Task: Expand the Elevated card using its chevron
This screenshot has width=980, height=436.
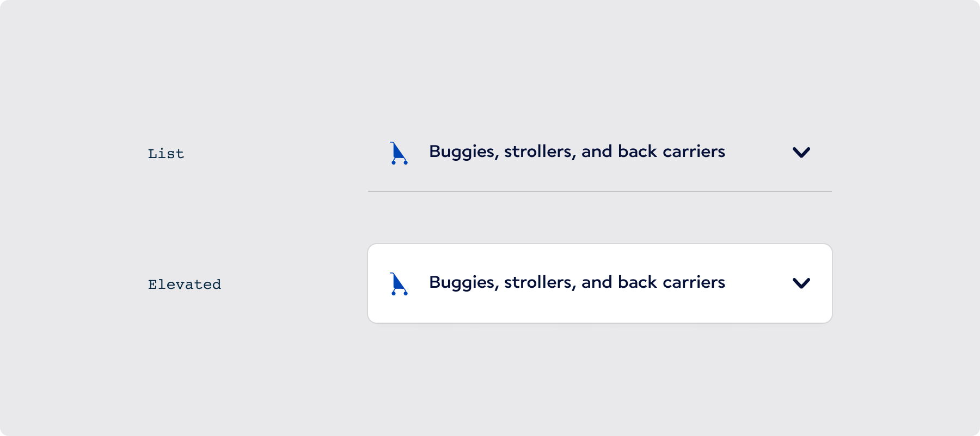Action: pyautogui.click(x=801, y=283)
